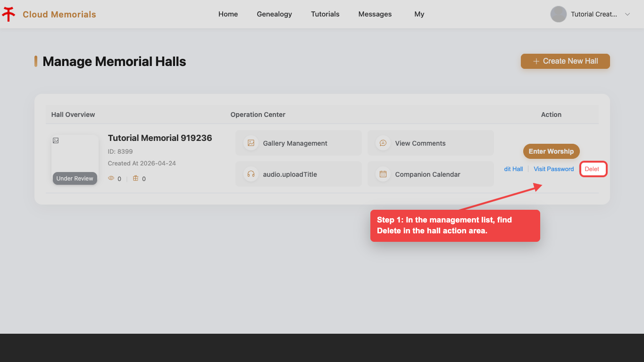Expand the Tutorial Creat… account dropdown arrow
The height and width of the screenshot is (362, 644).
click(627, 14)
